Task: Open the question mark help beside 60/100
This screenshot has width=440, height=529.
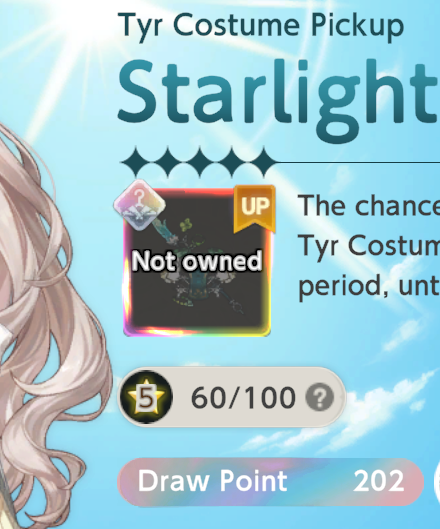Action: click(x=319, y=397)
